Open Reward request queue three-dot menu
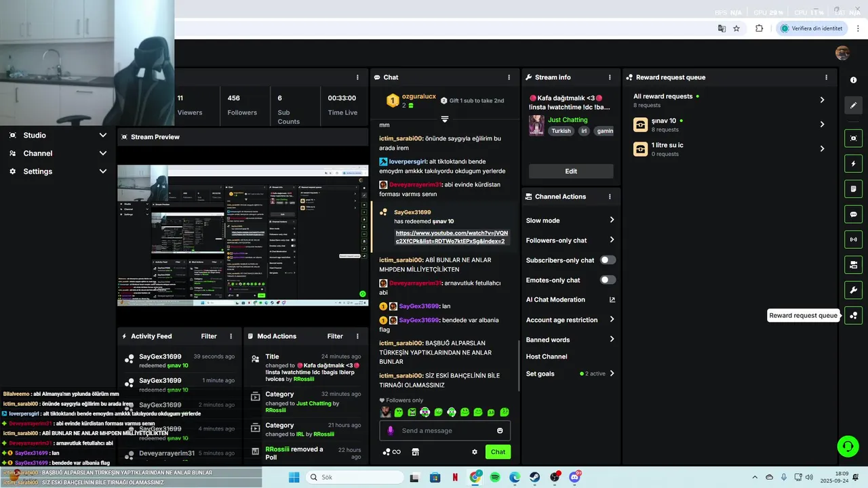The height and width of the screenshot is (488, 868). (826, 77)
